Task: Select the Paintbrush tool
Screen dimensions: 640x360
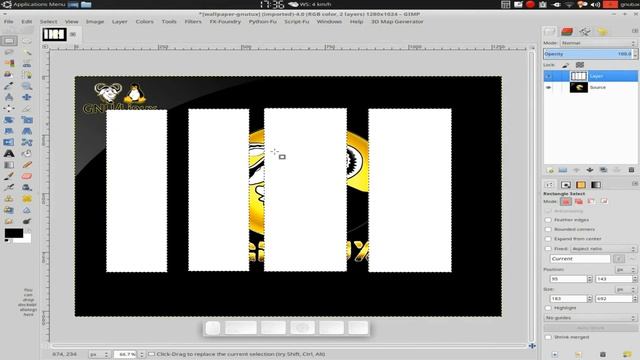Action: (x=9, y=176)
